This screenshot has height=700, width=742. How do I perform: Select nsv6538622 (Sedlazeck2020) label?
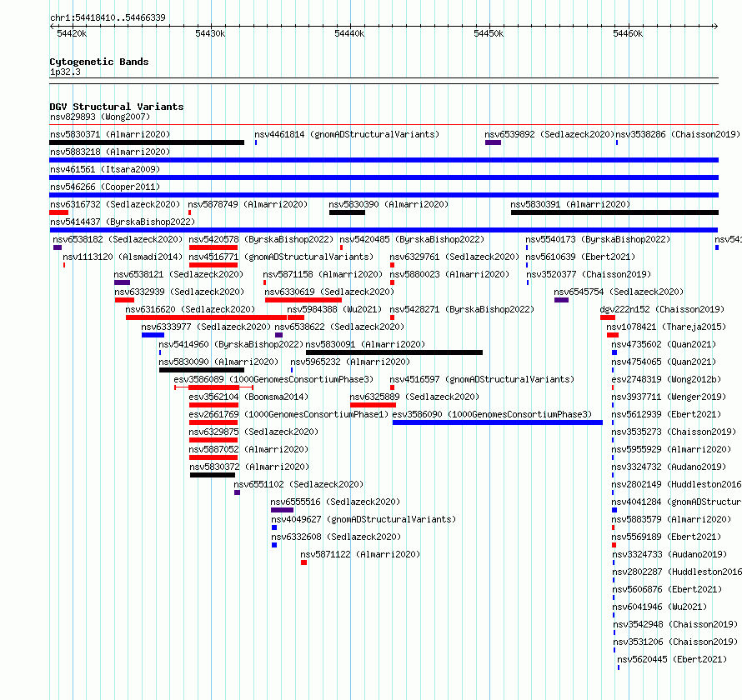click(x=339, y=327)
